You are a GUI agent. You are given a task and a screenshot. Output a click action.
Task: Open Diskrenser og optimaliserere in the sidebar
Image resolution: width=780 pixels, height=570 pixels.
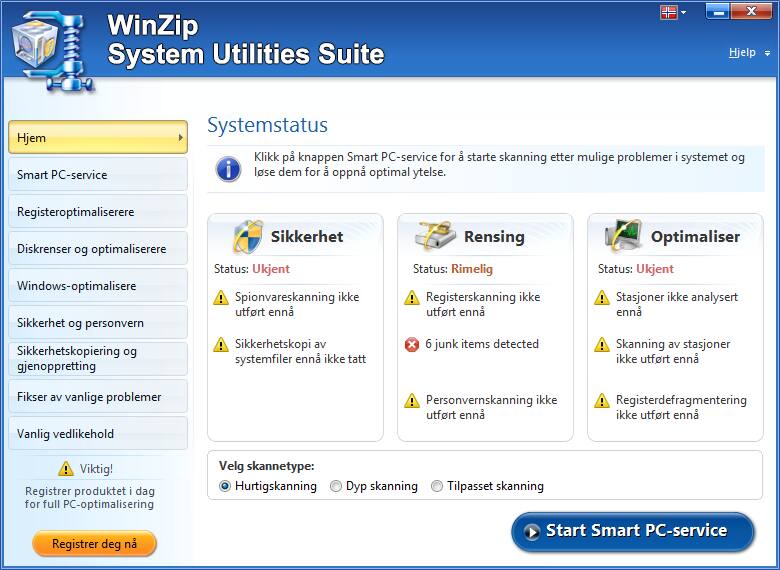97,249
